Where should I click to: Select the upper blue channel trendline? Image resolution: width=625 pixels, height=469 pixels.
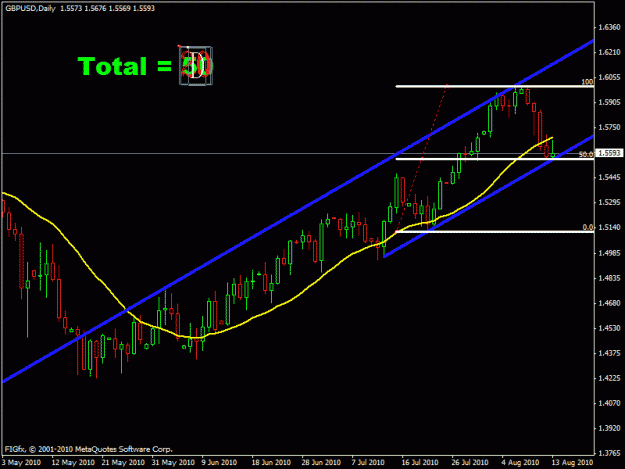(298, 211)
